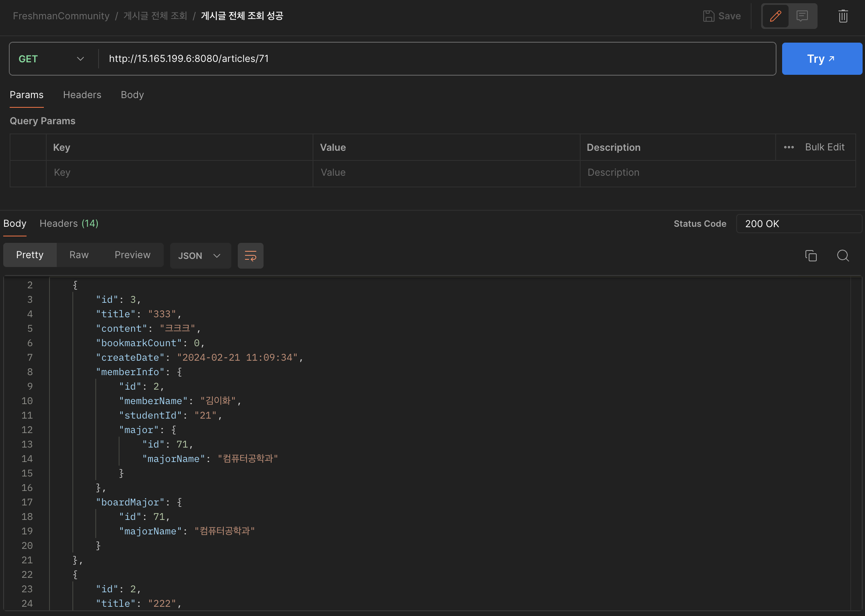This screenshot has width=865, height=616.
Task: Select the pencil edit mode icon
Action: (x=775, y=16)
